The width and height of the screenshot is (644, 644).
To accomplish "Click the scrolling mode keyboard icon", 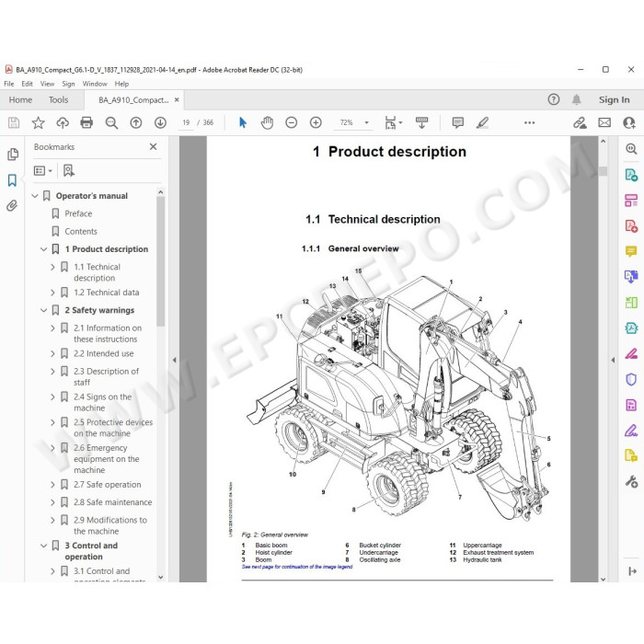I will (421, 122).
